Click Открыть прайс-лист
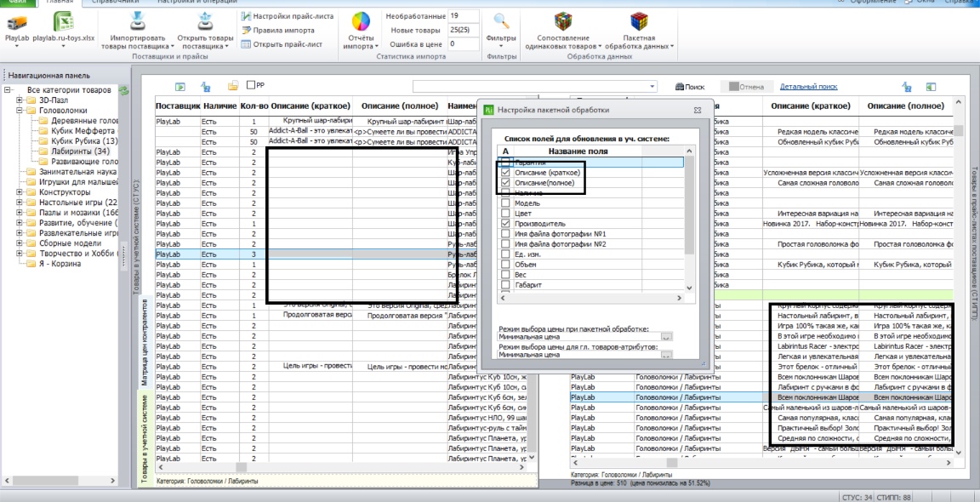980x502 pixels. tap(282, 44)
